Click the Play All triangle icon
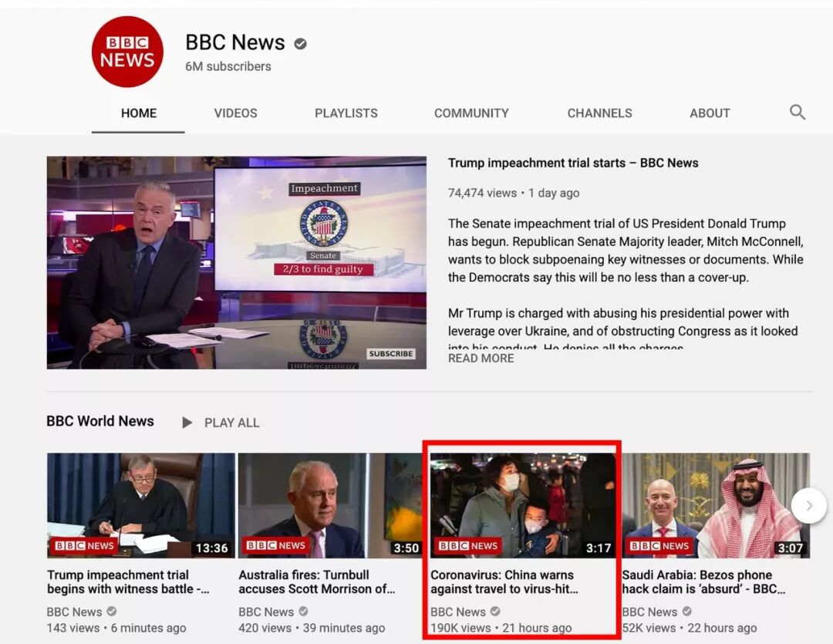This screenshot has height=644, width=833. tap(187, 423)
